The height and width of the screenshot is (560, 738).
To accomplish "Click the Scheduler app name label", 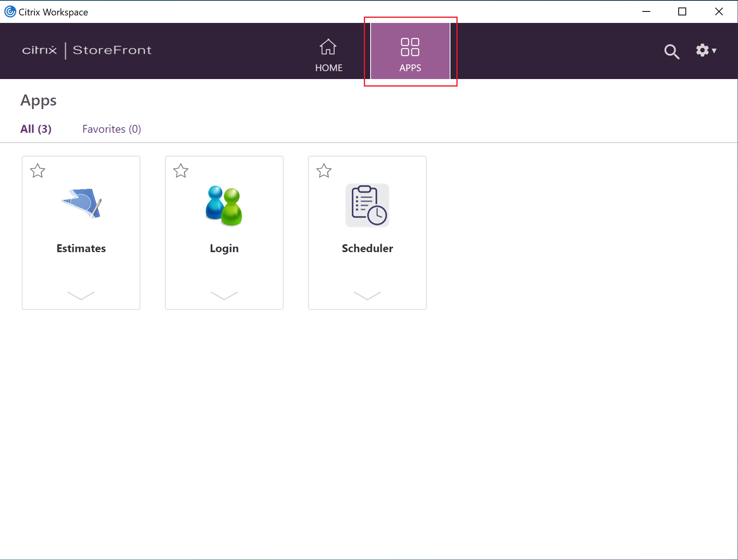I will point(367,249).
